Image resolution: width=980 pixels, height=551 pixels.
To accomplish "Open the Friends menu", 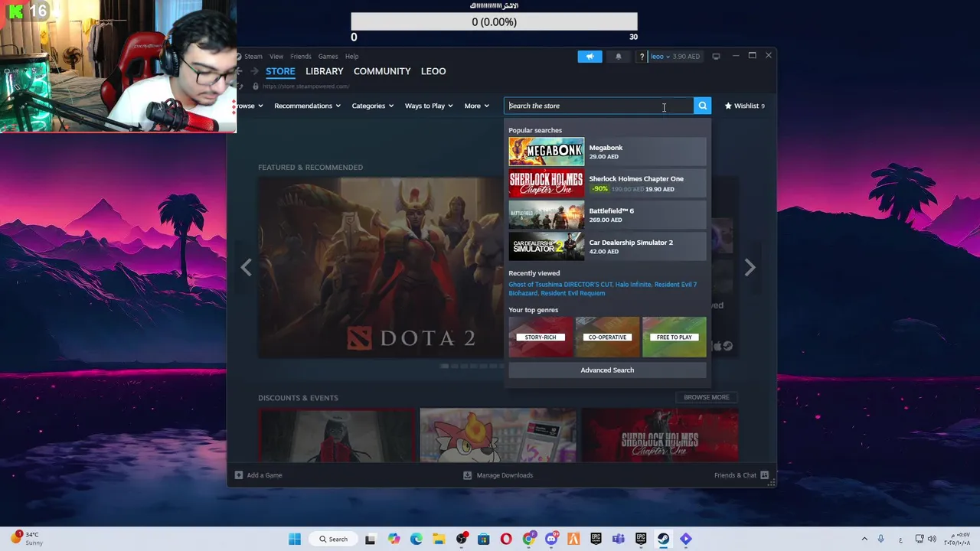I will click(x=301, y=57).
